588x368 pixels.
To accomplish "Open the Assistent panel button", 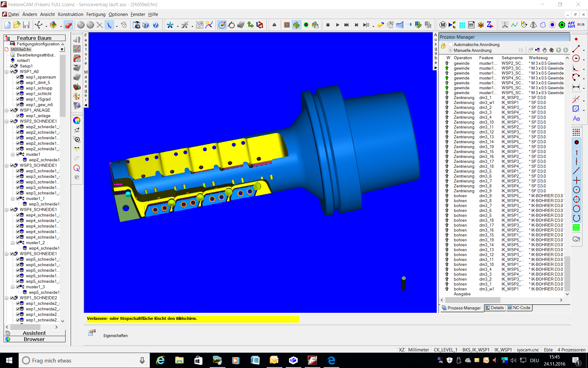I will click(x=34, y=333).
